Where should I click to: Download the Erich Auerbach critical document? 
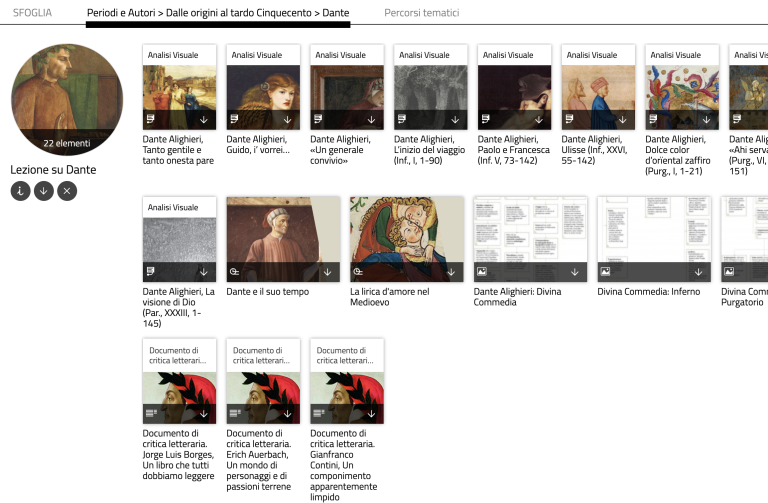[287, 412]
